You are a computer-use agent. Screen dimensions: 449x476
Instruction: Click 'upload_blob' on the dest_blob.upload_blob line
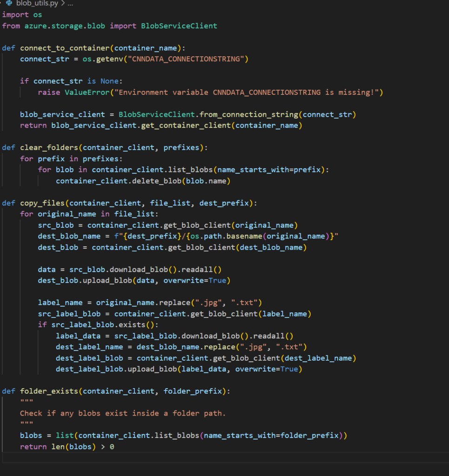tap(107, 280)
